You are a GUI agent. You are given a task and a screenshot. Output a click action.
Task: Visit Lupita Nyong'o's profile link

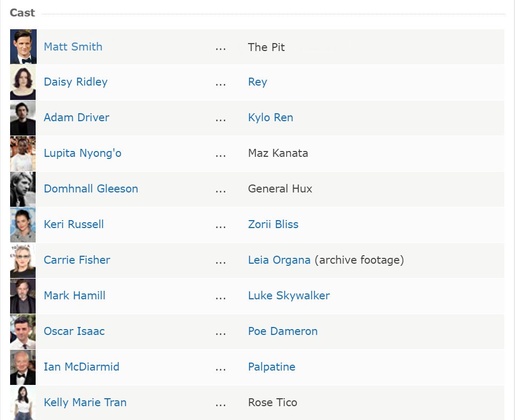pos(82,153)
